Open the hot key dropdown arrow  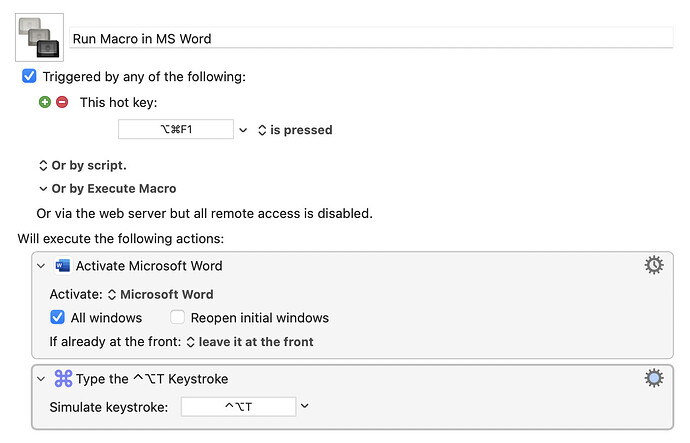coord(243,130)
